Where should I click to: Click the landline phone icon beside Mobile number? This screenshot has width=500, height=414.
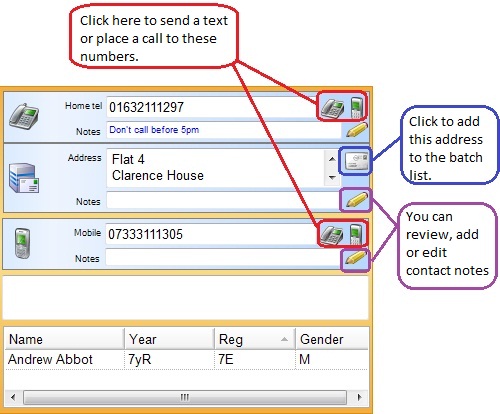coord(332,235)
